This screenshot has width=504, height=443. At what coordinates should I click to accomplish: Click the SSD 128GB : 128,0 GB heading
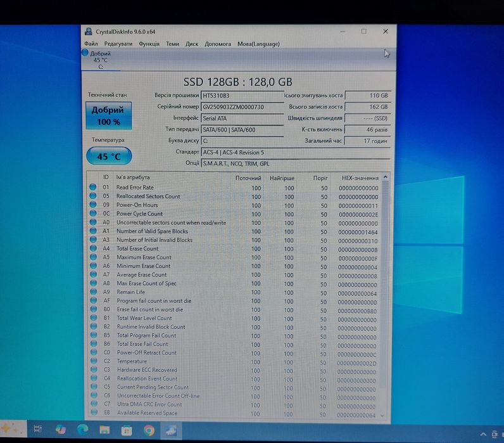[238, 82]
